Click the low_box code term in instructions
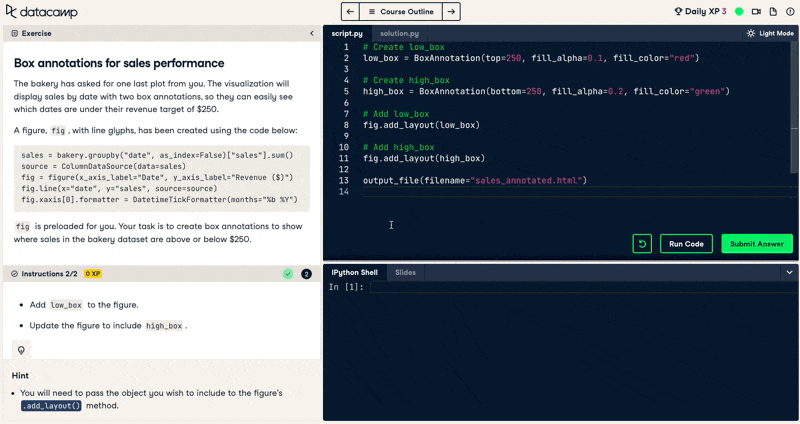Viewport: 800px width, 424px height. 66,305
